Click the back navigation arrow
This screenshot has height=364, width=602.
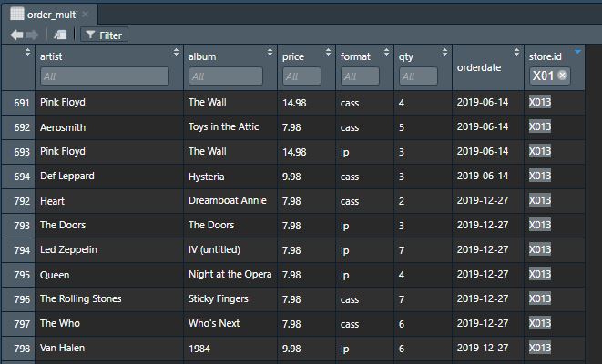(16, 35)
